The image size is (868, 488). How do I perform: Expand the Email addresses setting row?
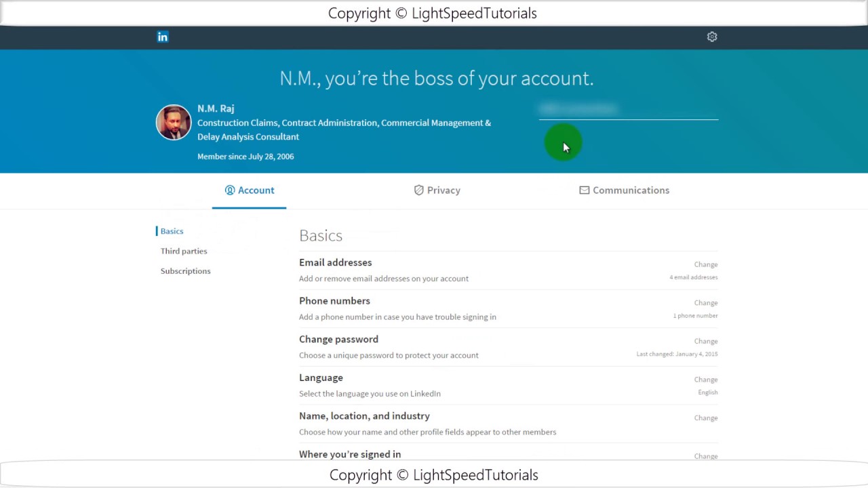click(509, 270)
